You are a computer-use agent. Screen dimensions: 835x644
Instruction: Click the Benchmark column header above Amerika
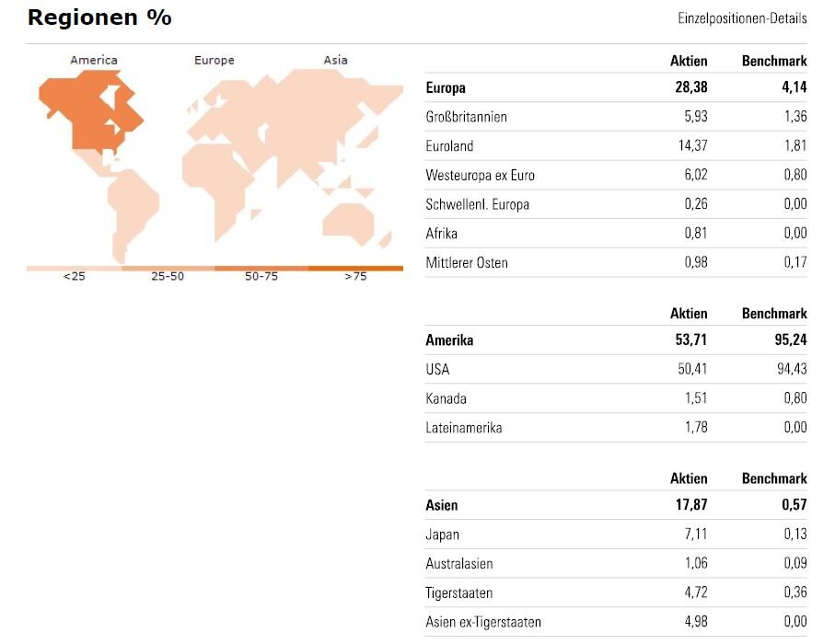(x=774, y=314)
